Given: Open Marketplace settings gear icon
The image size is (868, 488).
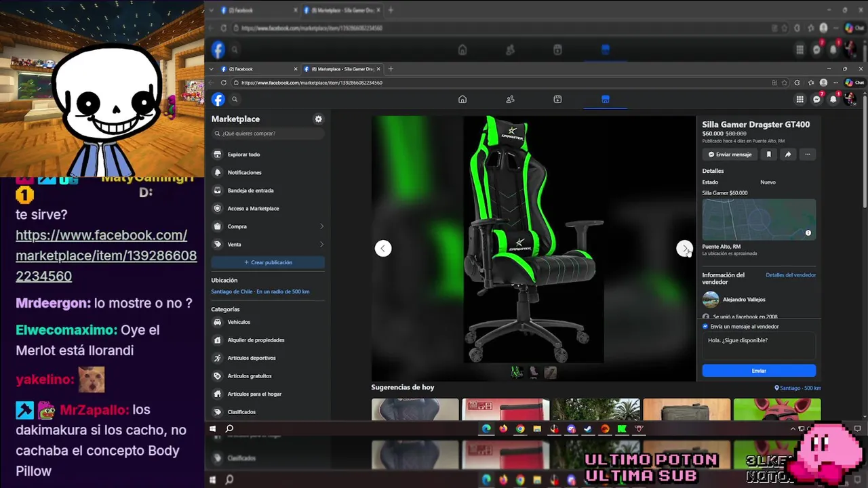Looking at the screenshot, I should (318, 119).
